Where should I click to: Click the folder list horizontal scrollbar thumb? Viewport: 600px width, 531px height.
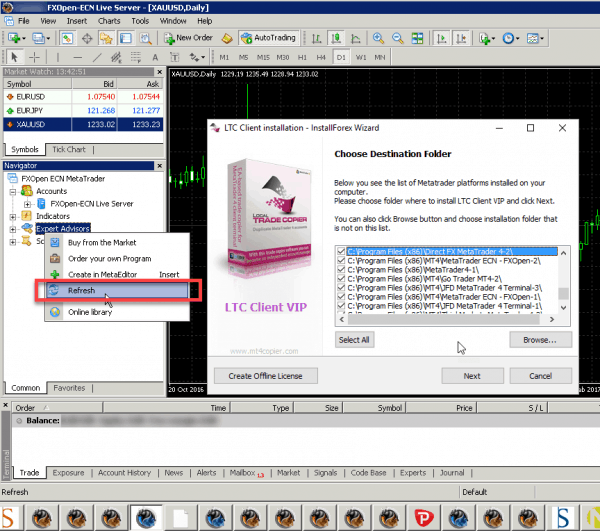(443, 319)
